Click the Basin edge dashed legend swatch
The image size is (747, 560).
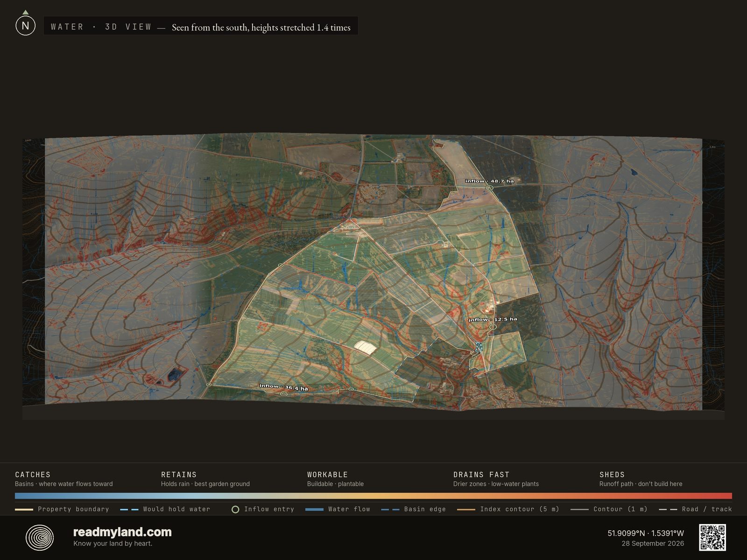(390, 509)
